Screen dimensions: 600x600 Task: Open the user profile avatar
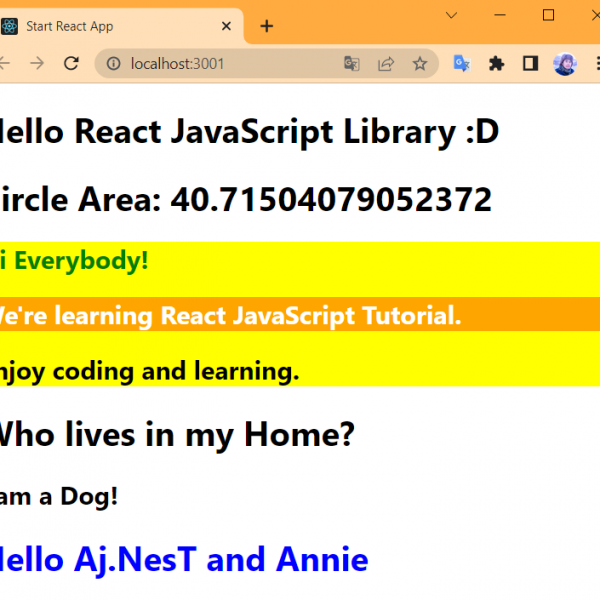(564, 63)
